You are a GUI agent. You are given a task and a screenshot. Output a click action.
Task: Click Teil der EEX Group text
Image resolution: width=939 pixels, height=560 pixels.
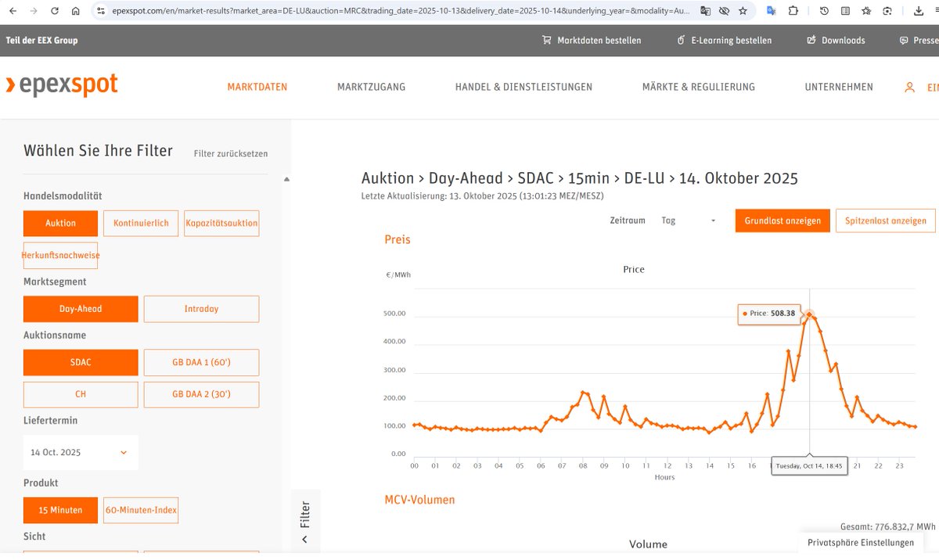click(x=41, y=40)
